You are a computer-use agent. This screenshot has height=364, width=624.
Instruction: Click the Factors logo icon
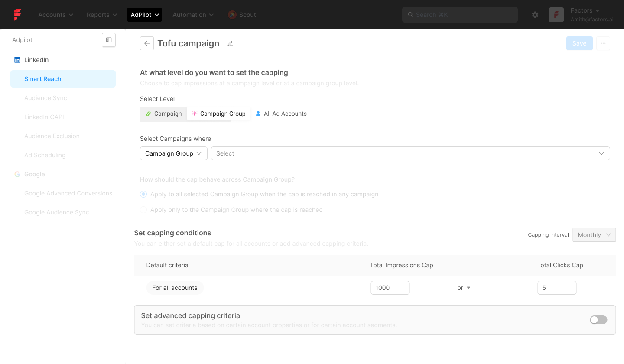point(17,15)
